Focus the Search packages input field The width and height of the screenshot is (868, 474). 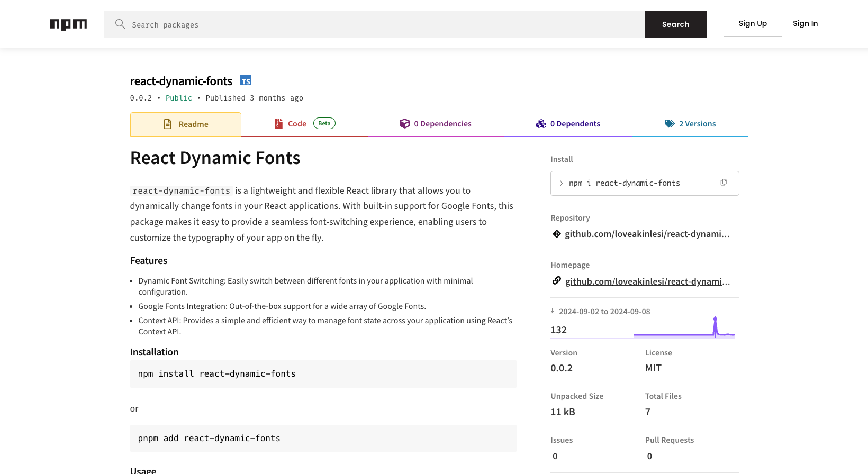(x=374, y=24)
